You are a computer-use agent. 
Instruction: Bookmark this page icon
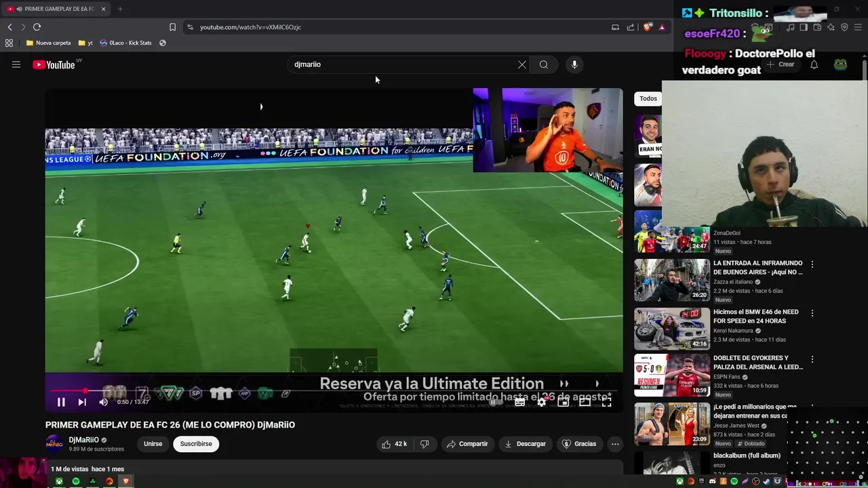172,27
